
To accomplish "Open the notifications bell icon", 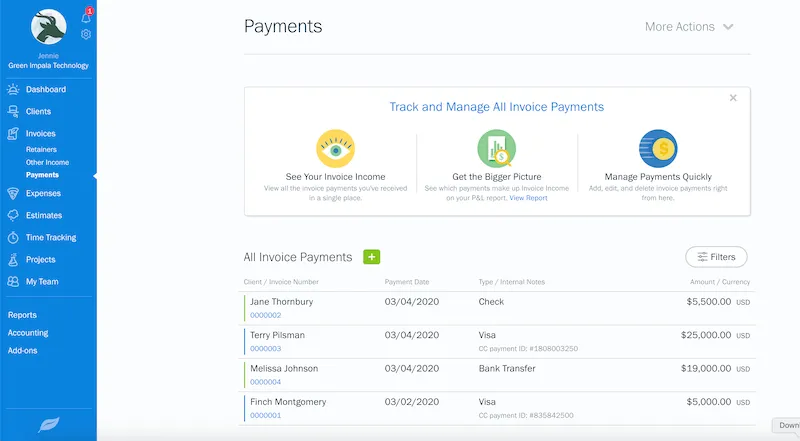I will 86,17.
